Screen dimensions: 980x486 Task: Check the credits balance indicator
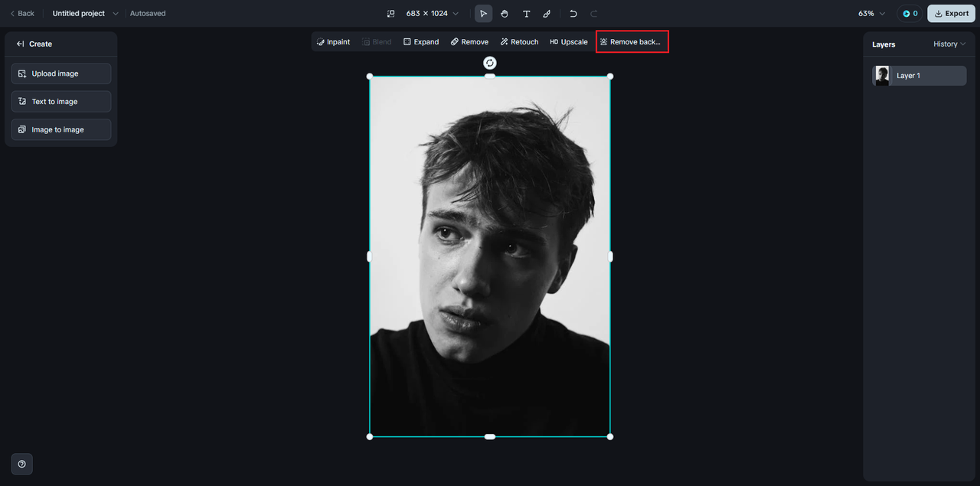pyautogui.click(x=910, y=14)
